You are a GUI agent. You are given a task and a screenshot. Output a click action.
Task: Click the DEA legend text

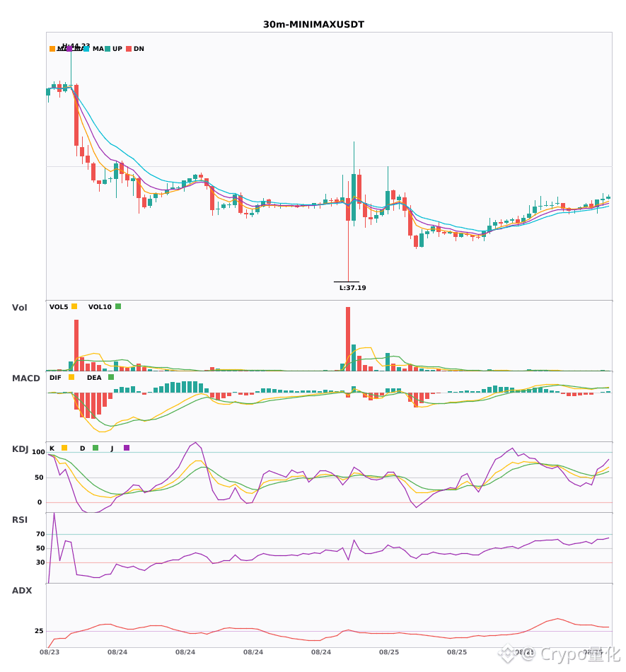tap(94, 378)
